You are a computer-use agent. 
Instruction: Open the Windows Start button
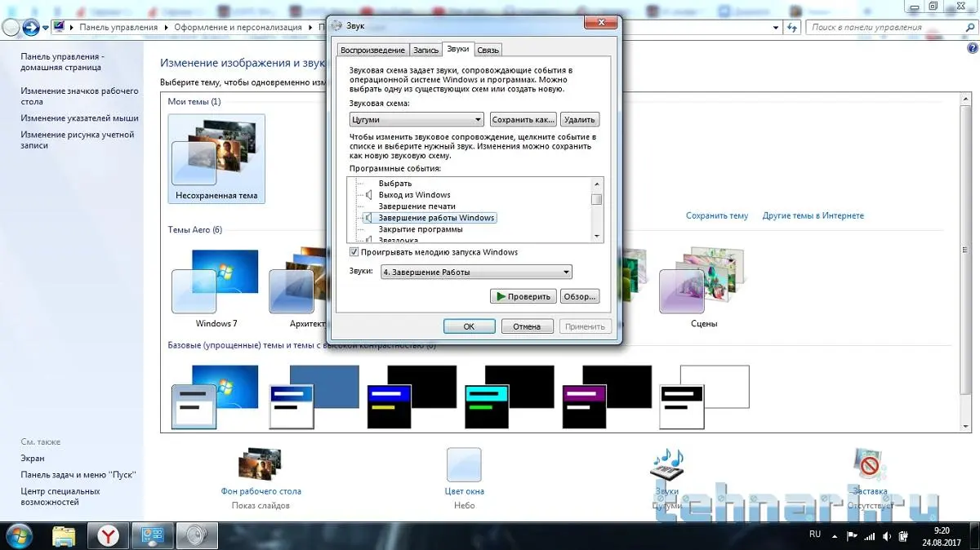(17, 535)
